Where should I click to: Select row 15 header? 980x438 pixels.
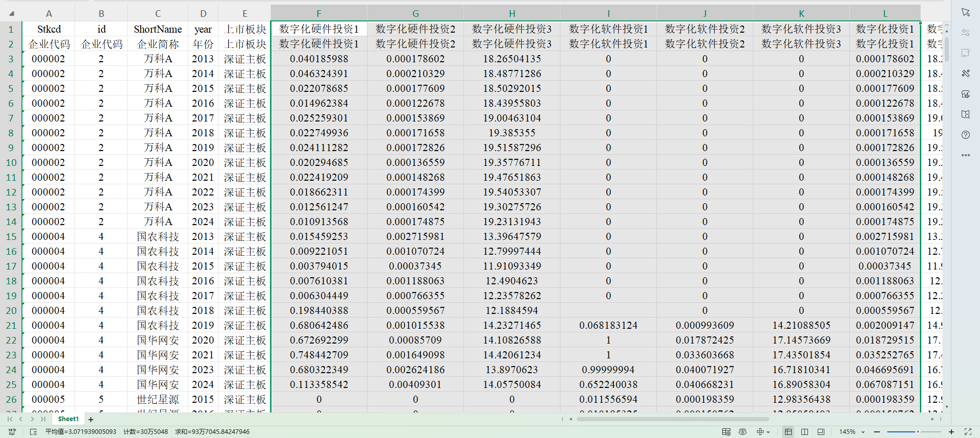pos(11,236)
